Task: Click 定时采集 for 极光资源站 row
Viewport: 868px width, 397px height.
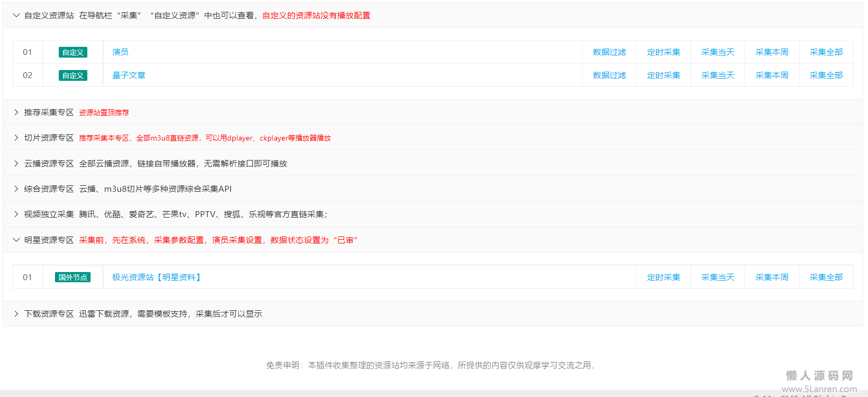Action: [x=664, y=277]
